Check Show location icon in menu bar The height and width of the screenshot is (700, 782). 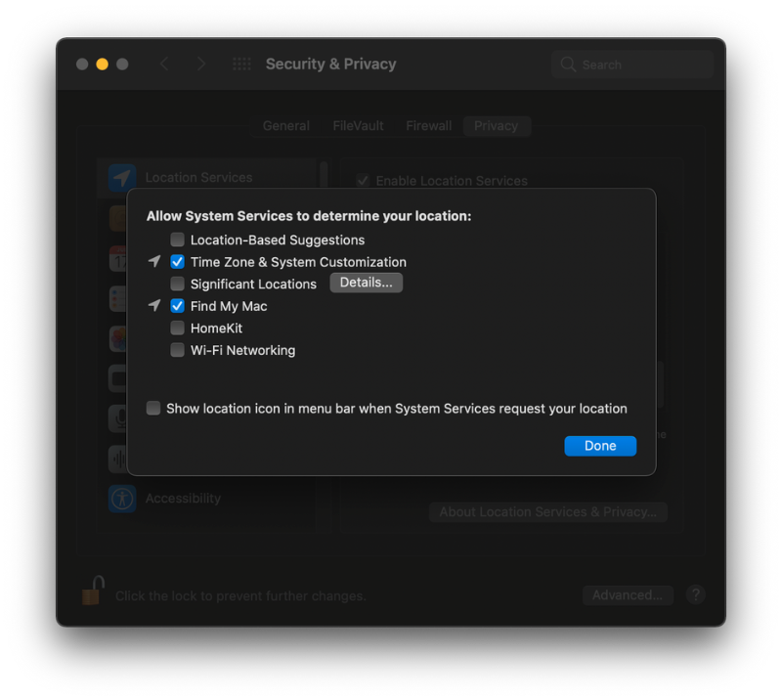click(x=153, y=408)
